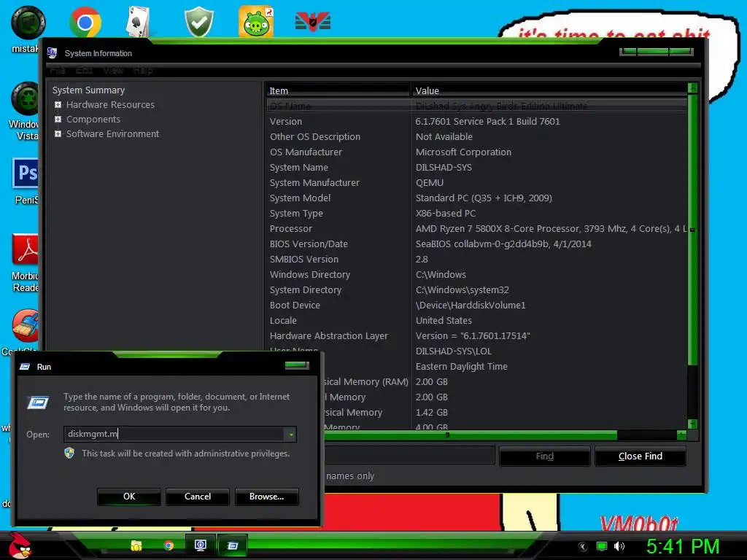Select the System Model row
747x560 pixels.
[x=476, y=198]
